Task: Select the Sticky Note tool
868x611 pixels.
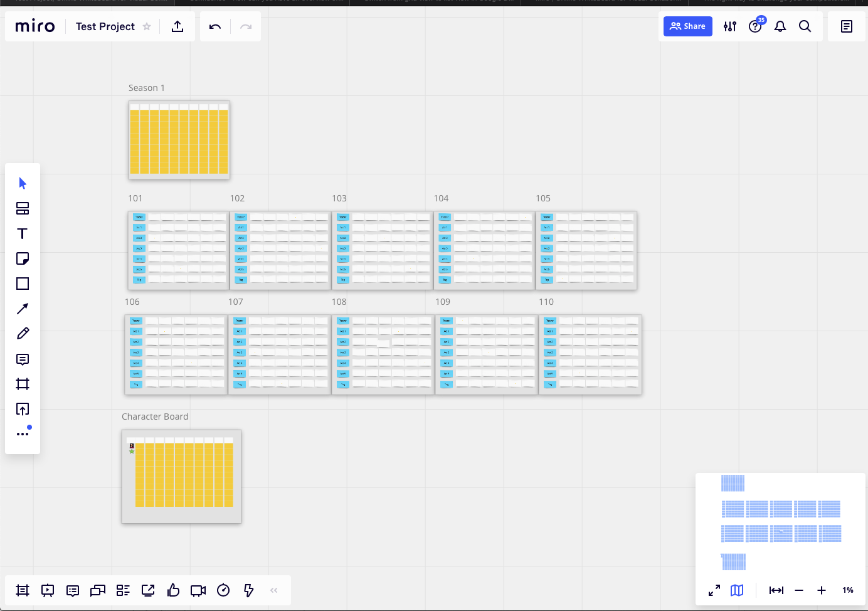Action: point(23,258)
